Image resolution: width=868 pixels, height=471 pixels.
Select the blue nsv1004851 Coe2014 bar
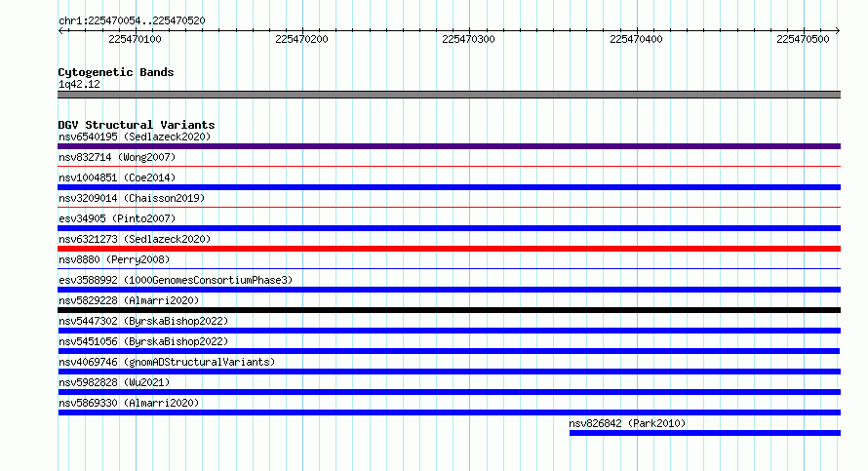449,187
